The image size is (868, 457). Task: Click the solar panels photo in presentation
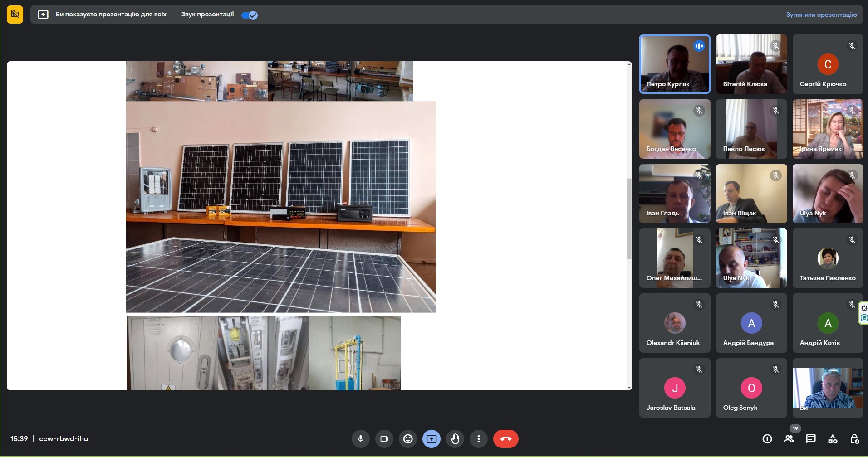pyautogui.click(x=280, y=207)
